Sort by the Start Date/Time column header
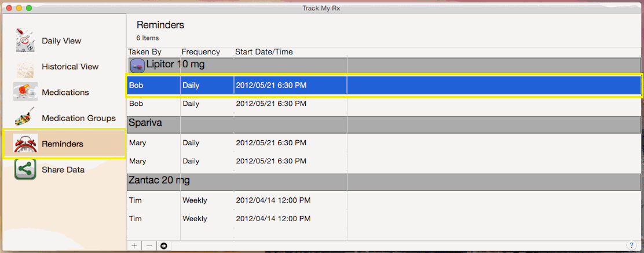The image size is (644, 253). 264,52
